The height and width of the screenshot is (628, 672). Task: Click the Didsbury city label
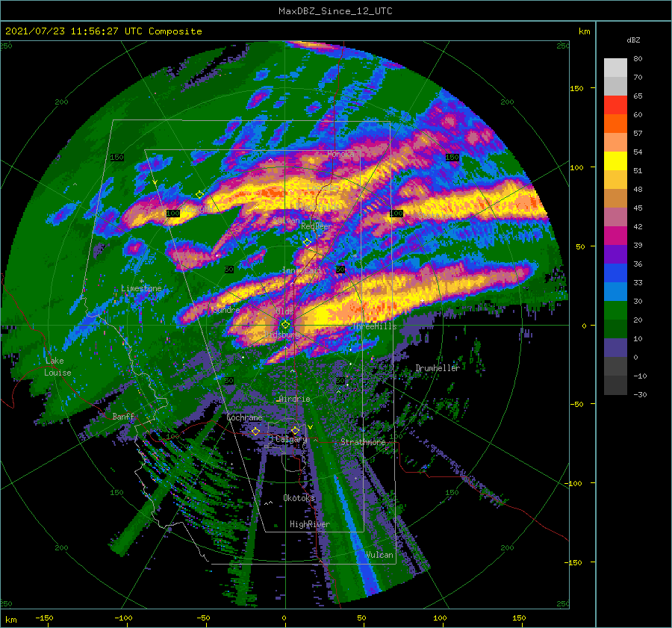[x=281, y=335]
